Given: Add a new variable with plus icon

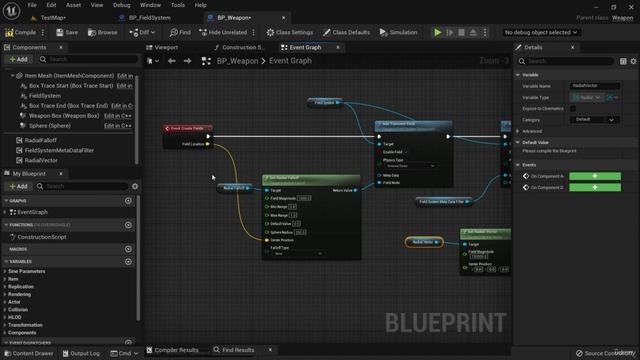Looking at the screenshot, I should (128, 262).
